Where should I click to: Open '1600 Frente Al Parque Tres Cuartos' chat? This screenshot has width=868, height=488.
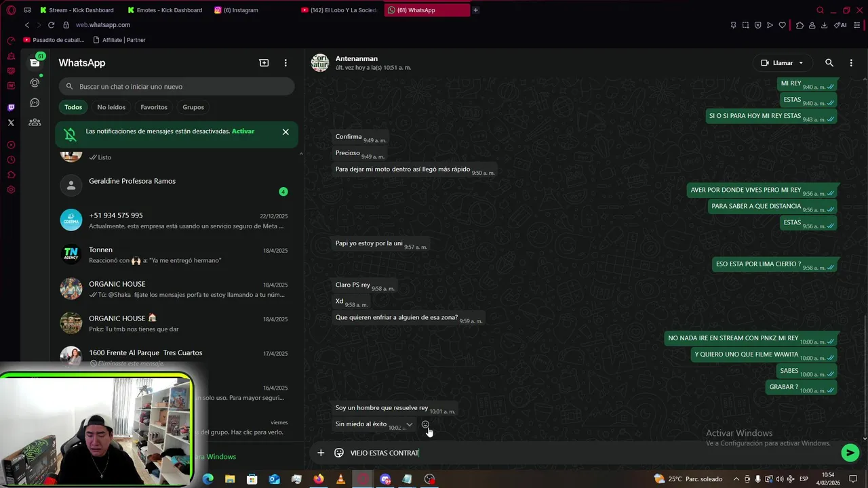(x=176, y=357)
